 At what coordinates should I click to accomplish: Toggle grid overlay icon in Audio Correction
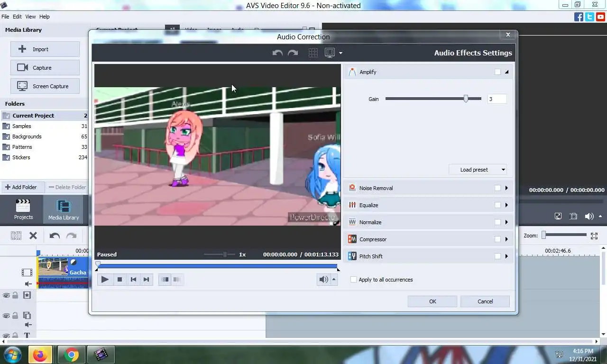click(x=313, y=53)
